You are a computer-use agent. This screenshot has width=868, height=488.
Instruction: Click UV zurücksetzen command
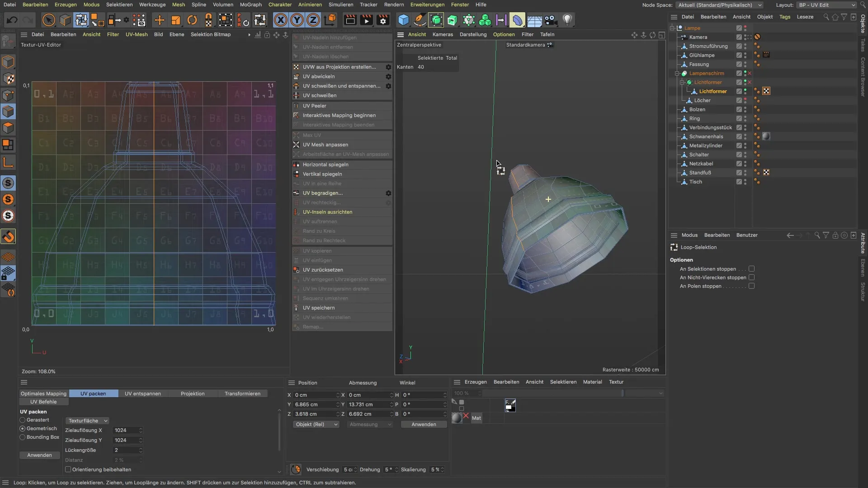(342, 270)
